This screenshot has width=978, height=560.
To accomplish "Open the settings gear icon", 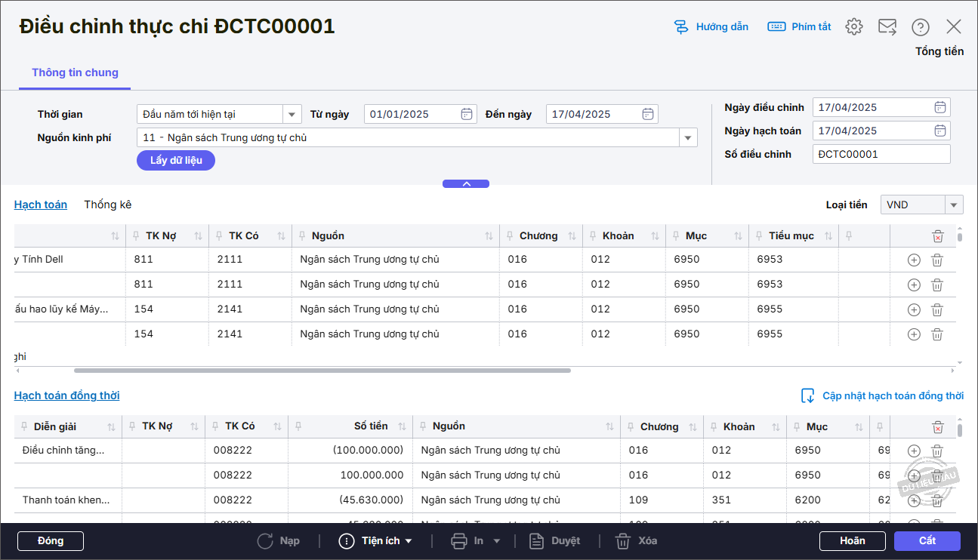I will (854, 26).
